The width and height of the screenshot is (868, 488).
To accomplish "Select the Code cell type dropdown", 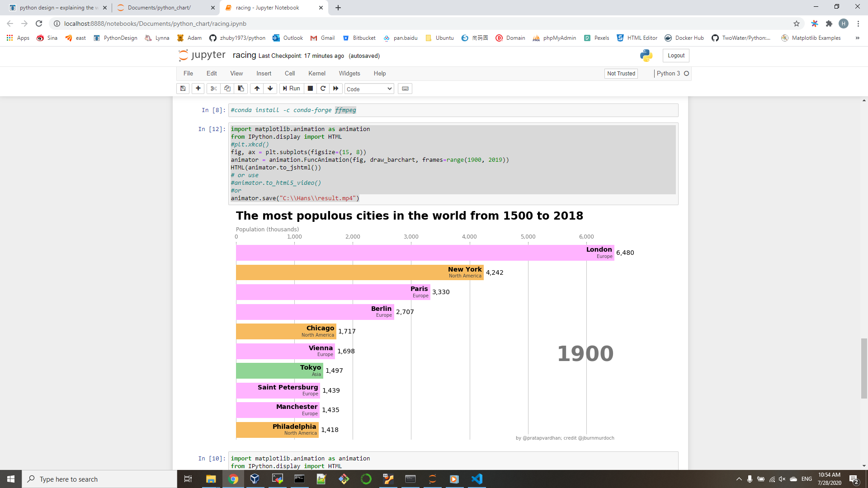I will click(x=367, y=88).
